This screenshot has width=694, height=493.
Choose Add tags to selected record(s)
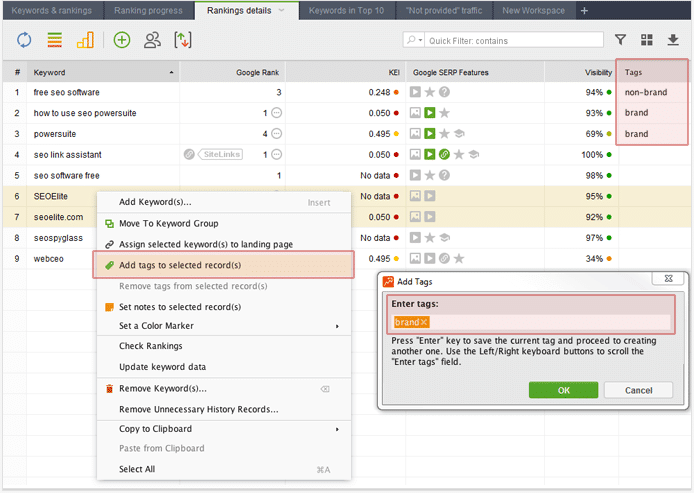(x=224, y=265)
